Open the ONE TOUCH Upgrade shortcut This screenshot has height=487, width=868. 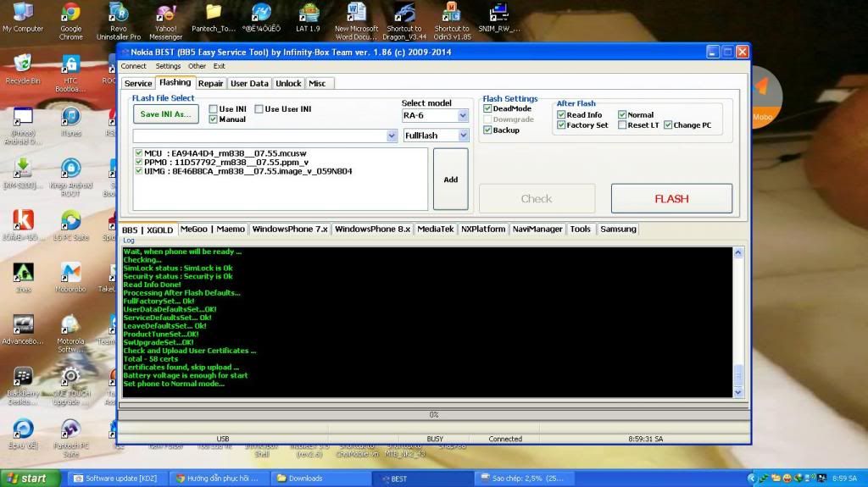[x=70, y=385]
